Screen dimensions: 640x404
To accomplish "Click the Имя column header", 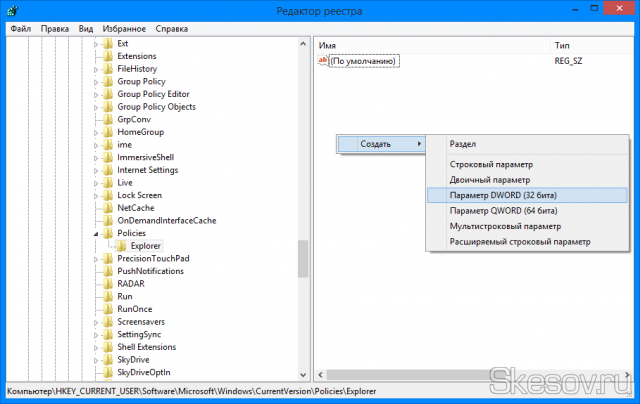I will [x=327, y=46].
